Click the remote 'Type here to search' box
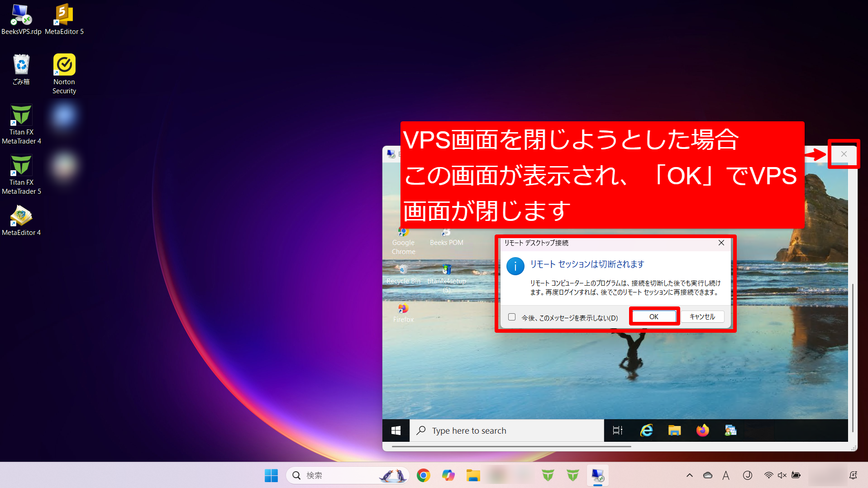 click(507, 431)
